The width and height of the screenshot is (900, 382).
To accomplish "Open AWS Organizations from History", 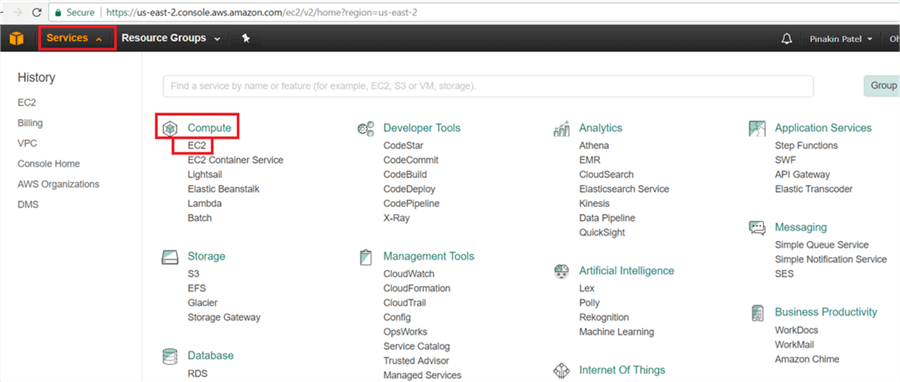I will pyautogui.click(x=59, y=184).
